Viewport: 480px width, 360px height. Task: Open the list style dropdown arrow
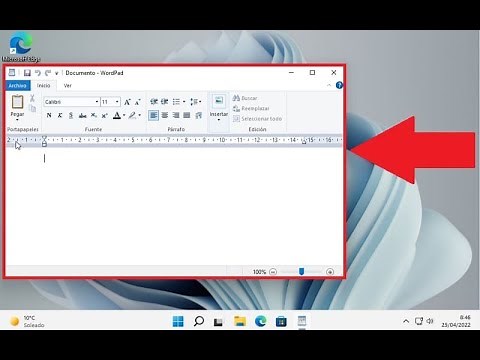tap(184, 101)
